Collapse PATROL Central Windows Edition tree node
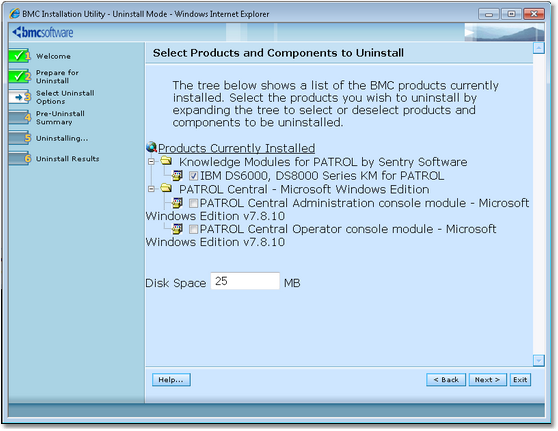This screenshot has width=558, height=431. pos(151,189)
